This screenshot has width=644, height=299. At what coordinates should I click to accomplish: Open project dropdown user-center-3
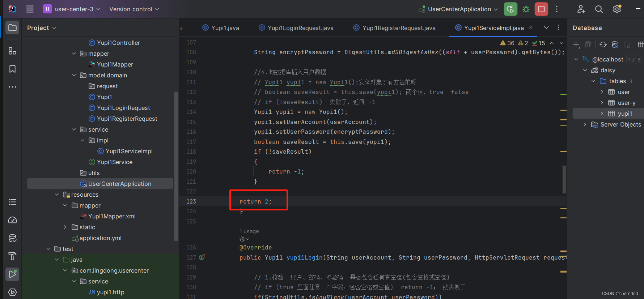[x=72, y=9]
